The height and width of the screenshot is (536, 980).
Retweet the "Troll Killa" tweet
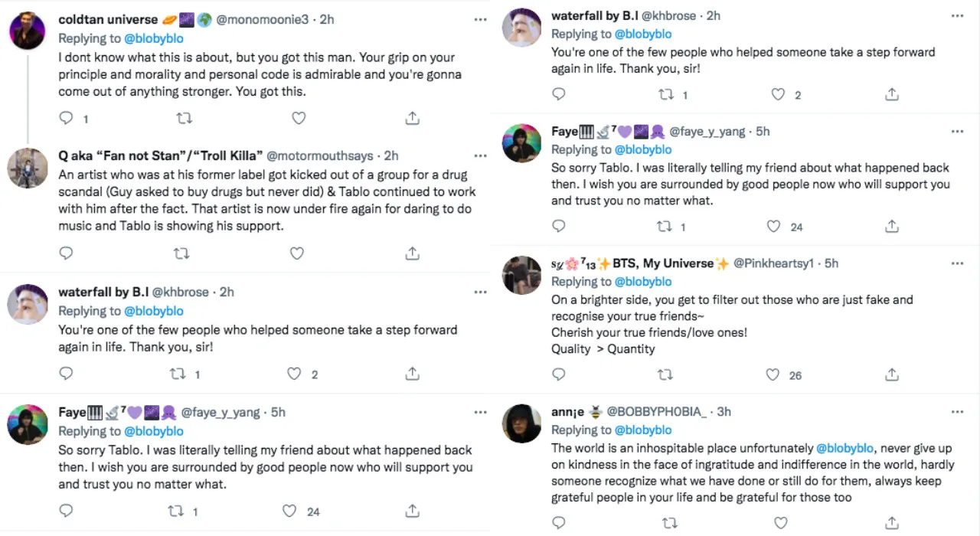point(181,253)
